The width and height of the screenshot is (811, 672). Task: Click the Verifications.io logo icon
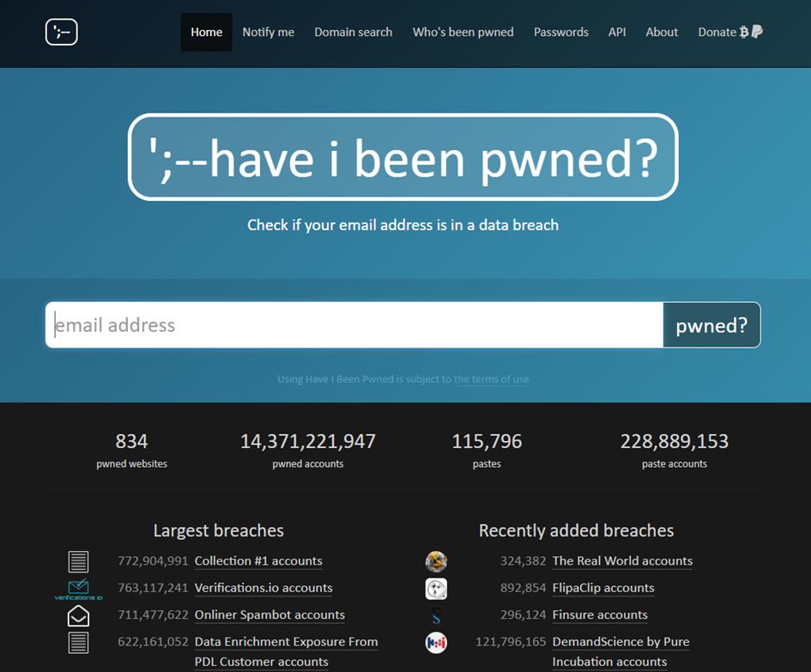(79, 590)
